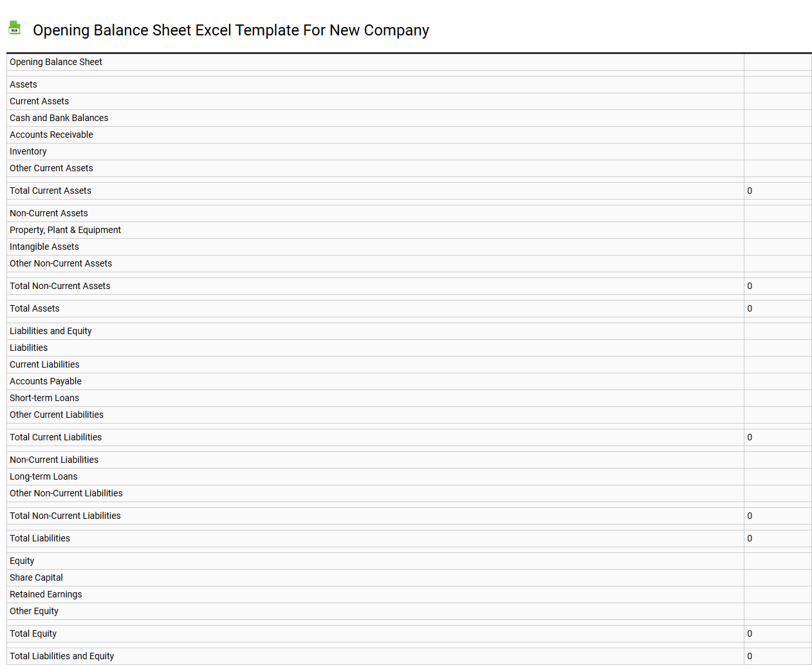This screenshot has height=665, width=812.
Task: Open the Opening Balance Sheet template title link
Action: (231, 30)
